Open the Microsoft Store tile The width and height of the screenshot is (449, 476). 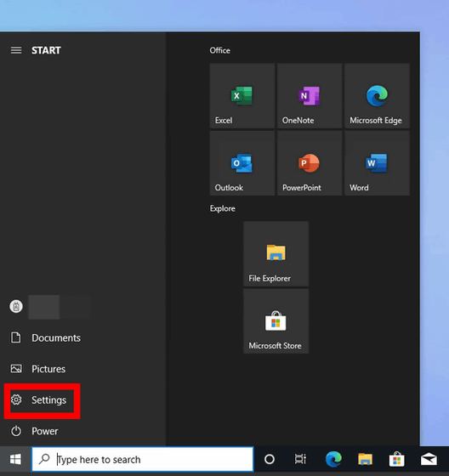[x=276, y=321]
